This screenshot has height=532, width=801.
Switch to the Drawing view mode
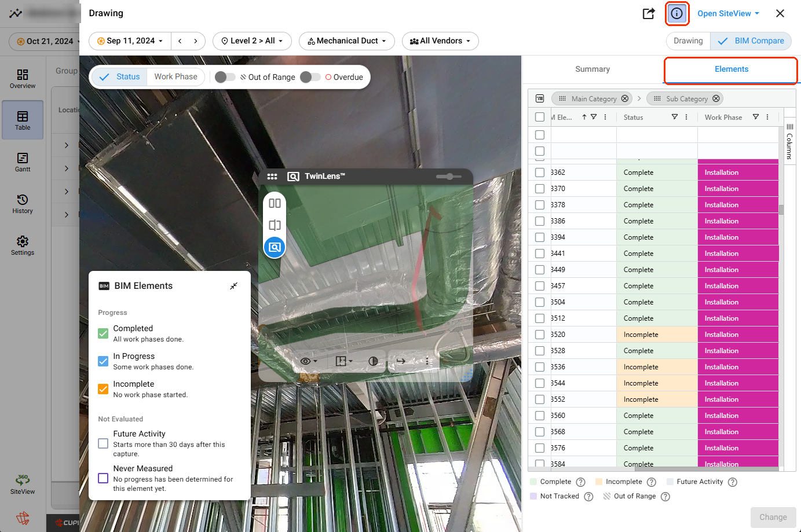coord(688,41)
